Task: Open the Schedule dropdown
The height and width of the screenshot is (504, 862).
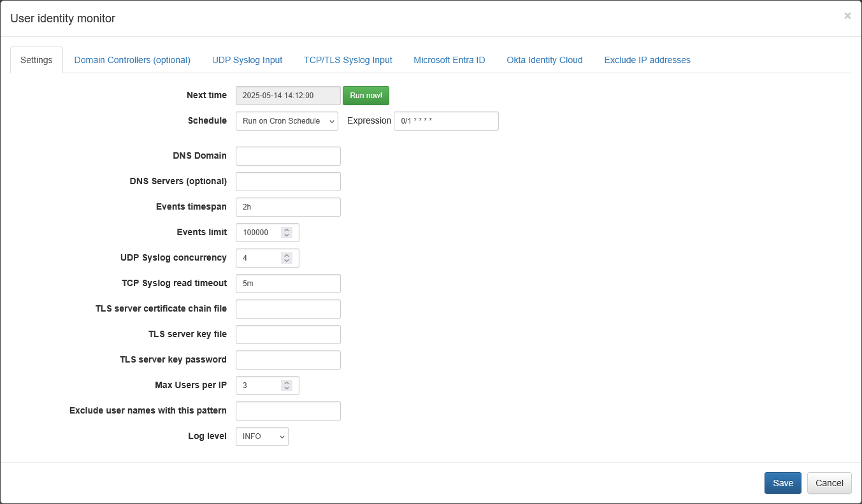Action: [287, 121]
